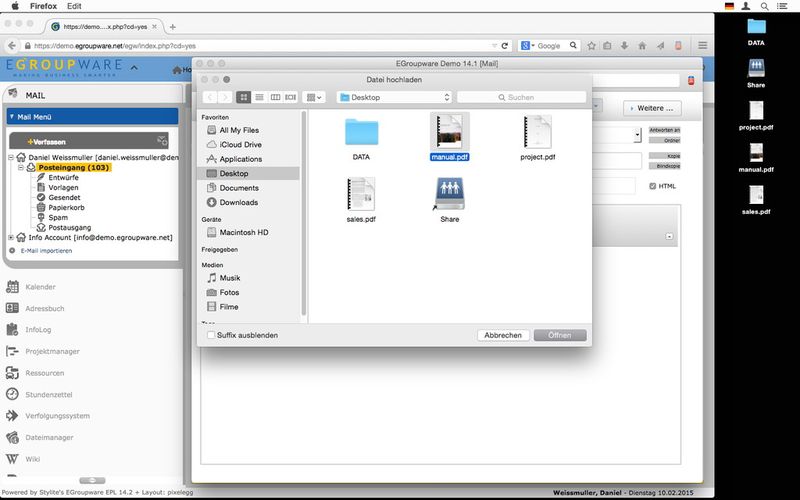Open Firefox hamburger menu

tap(703, 45)
